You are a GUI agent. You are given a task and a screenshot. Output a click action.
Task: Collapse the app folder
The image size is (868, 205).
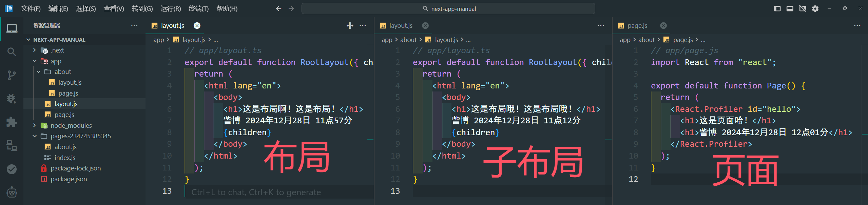coord(84,61)
